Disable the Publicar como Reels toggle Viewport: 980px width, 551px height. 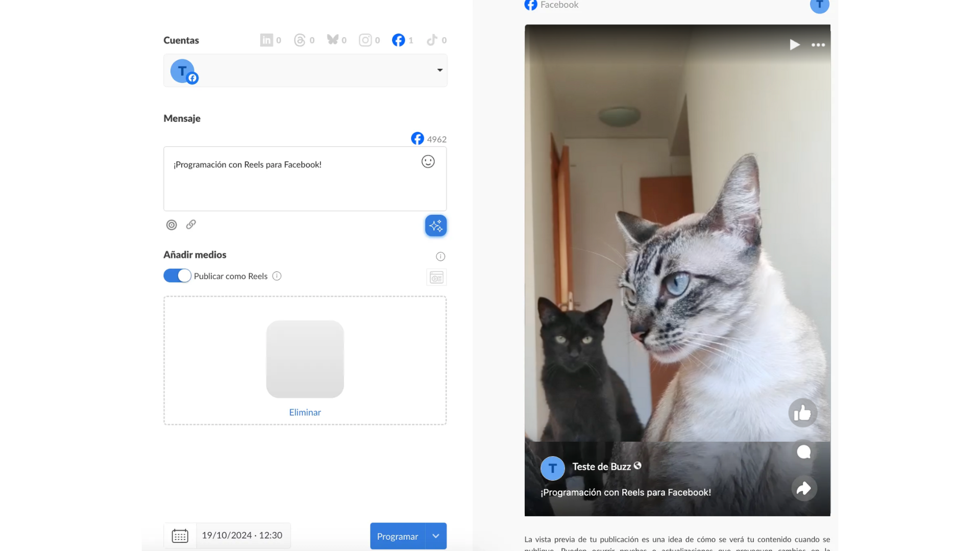177,275
